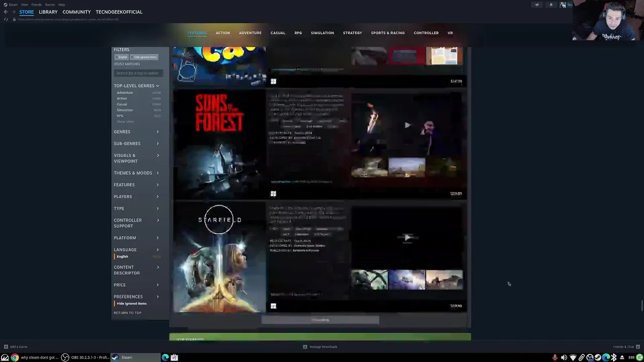The width and height of the screenshot is (644, 362).
Task: Expand the Sub-Genres filter section
Action: pos(136,143)
